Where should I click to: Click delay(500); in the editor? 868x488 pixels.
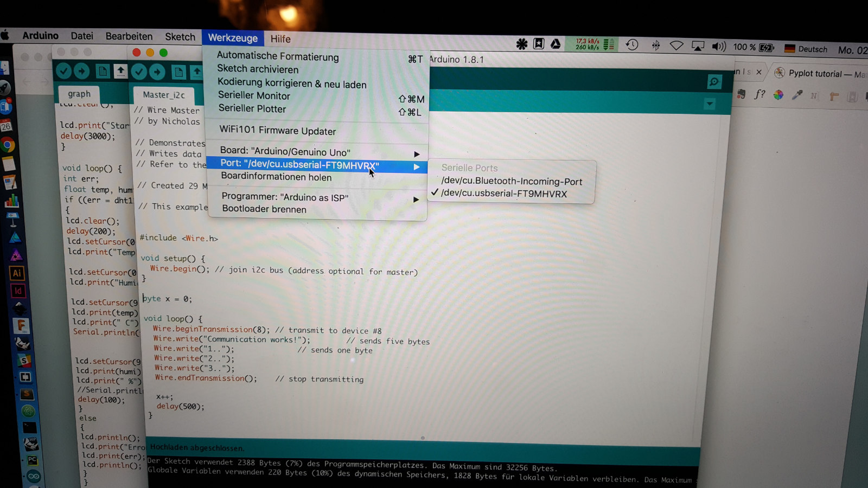click(x=181, y=407)
